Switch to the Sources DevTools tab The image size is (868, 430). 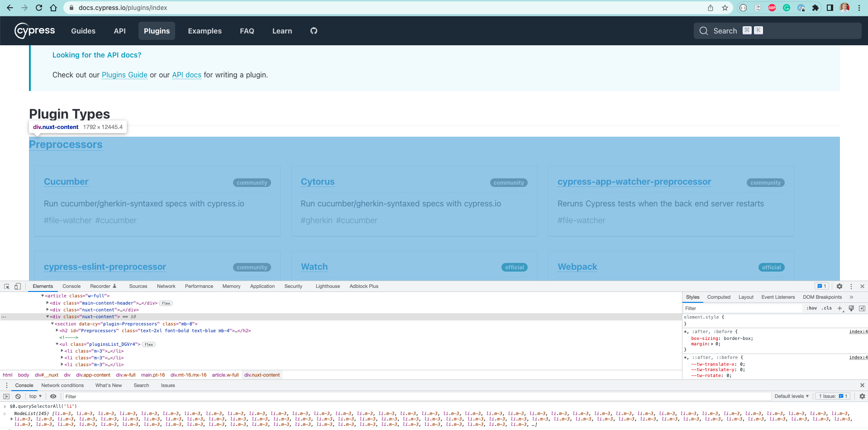point(138,286)
